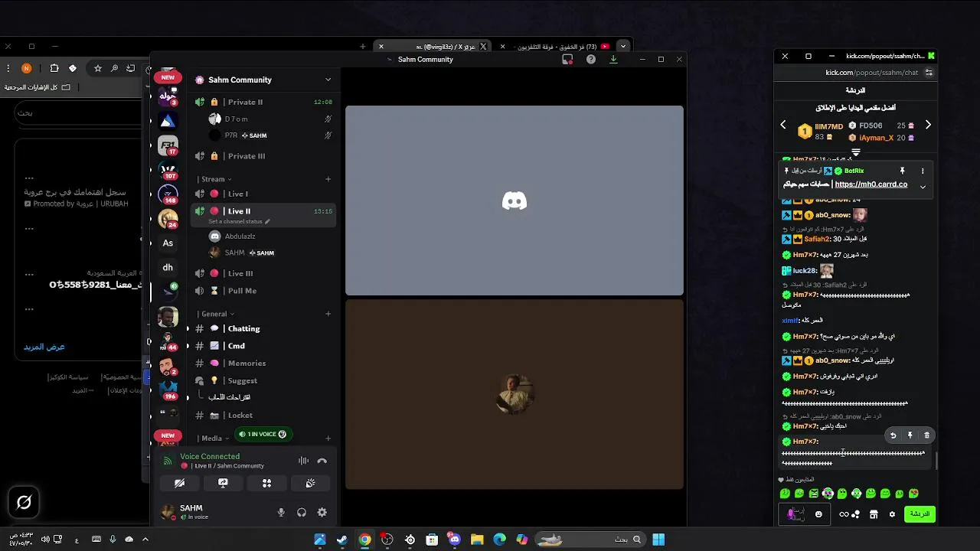
Task: Open Google Chrome from the taskbar
Action: [x=365, y=540]
